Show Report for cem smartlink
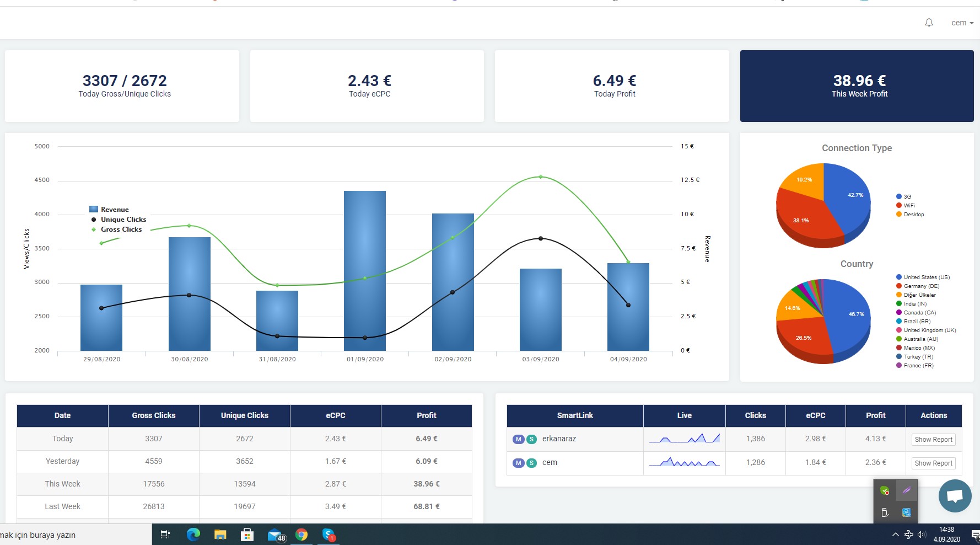The image size is (980, 545). coord(933,463)
